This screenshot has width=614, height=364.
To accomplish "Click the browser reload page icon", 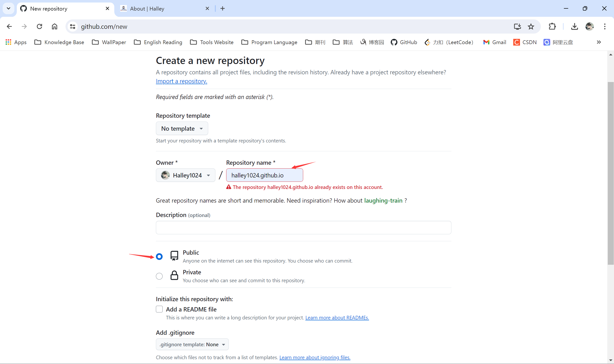I will coord(39,26).
